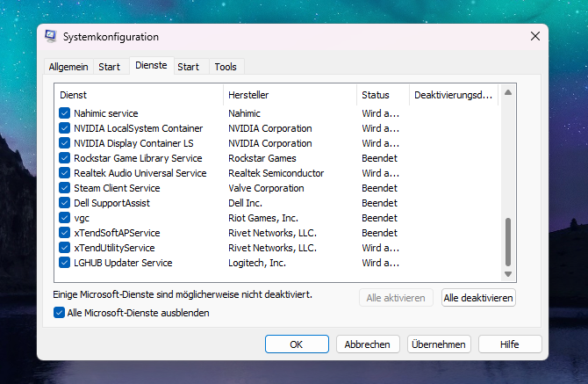Click the Alle aktivieren button

(396, 298)
